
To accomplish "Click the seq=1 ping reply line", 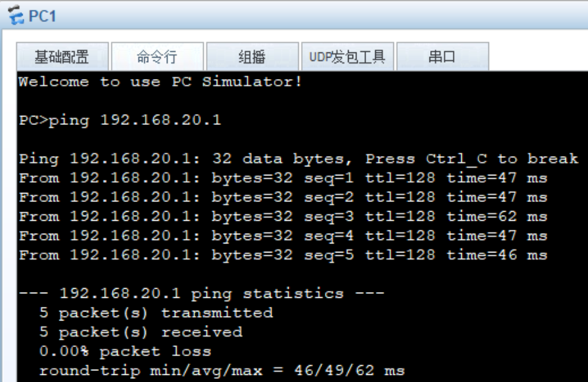I will pos(283,178).
